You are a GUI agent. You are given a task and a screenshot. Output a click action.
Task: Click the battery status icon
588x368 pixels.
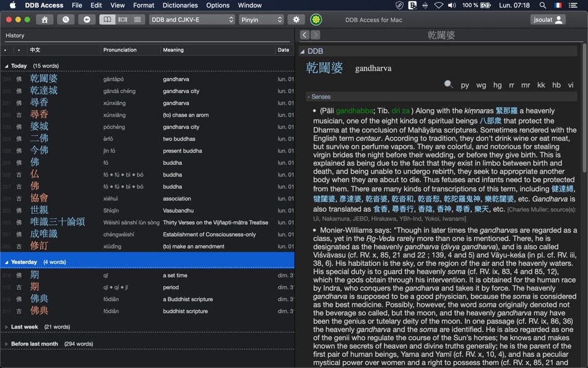[x=486, y=5]
